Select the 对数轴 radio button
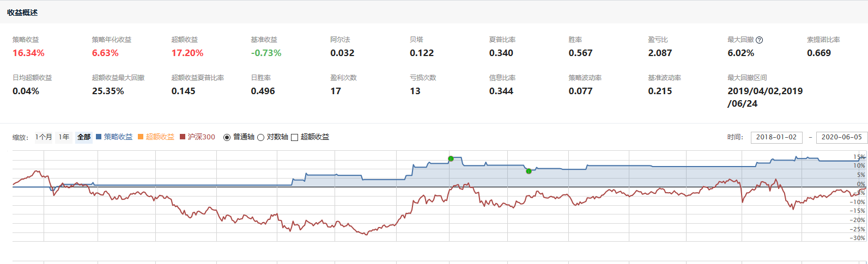 click(260, 137)
